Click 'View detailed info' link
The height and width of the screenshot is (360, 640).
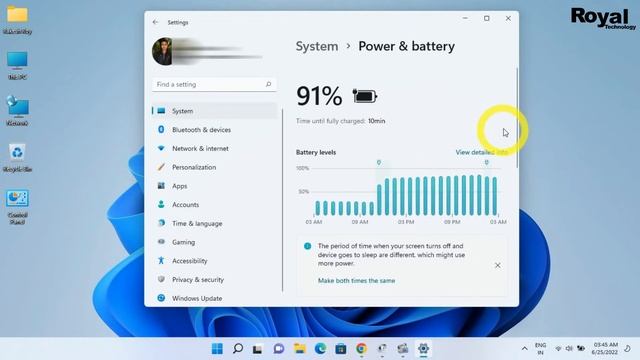coord(481,152)
